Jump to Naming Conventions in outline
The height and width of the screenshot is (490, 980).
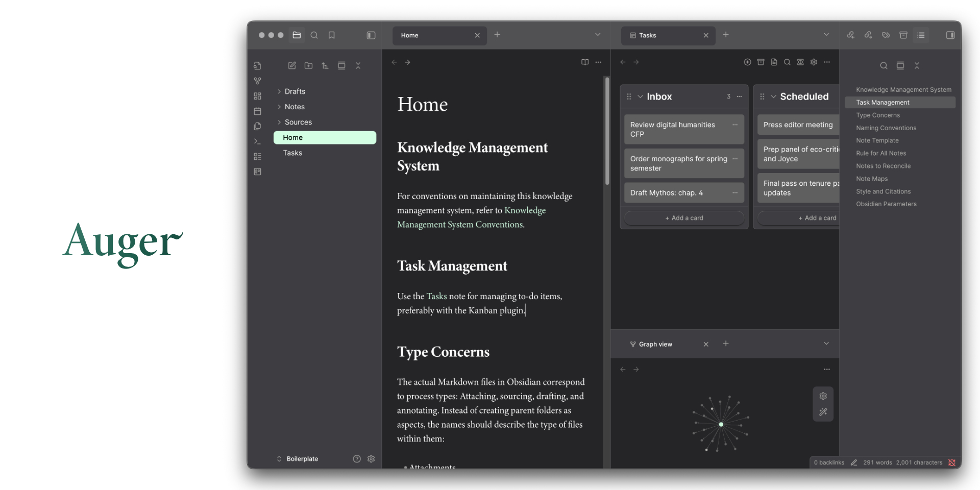coord(886,128)
